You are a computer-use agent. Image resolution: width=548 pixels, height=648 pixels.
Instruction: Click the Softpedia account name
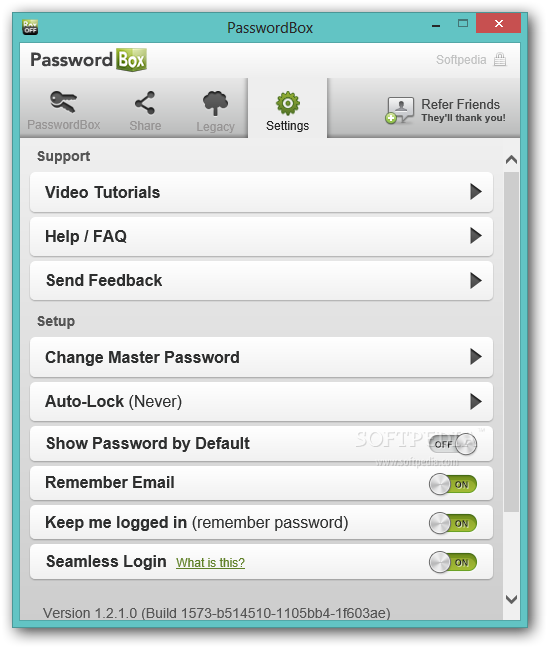click(x=461, y=60)
